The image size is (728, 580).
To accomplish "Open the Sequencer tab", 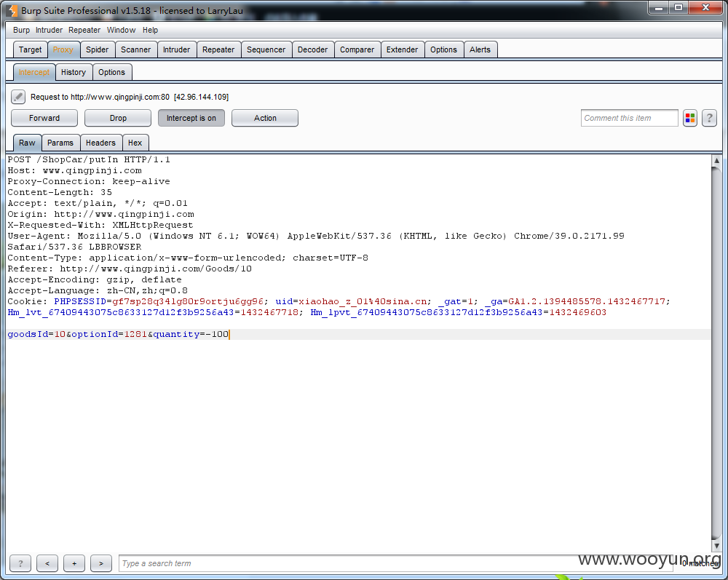I will pyautogui.click(x=266, y=49).
